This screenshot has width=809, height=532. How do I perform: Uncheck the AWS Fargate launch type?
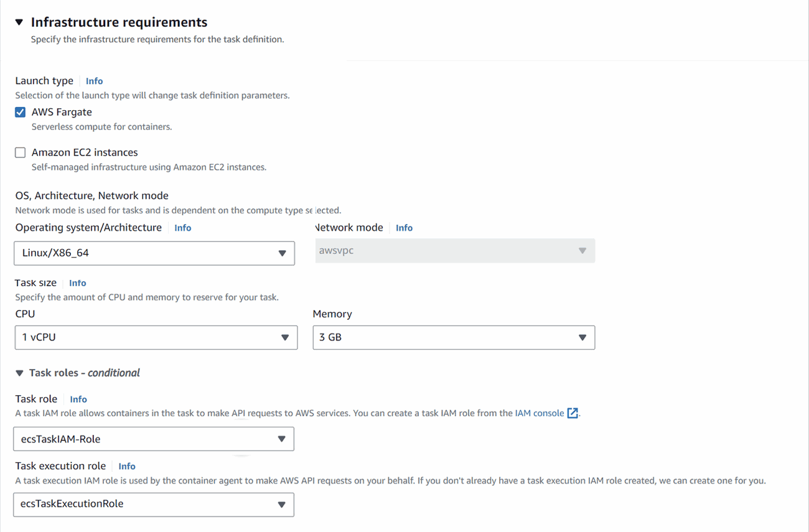point(21,113)
